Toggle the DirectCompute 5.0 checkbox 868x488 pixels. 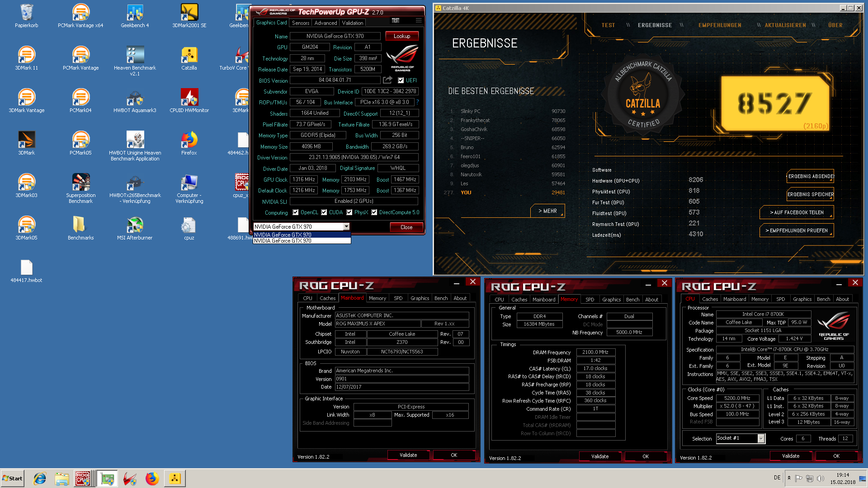374,212
